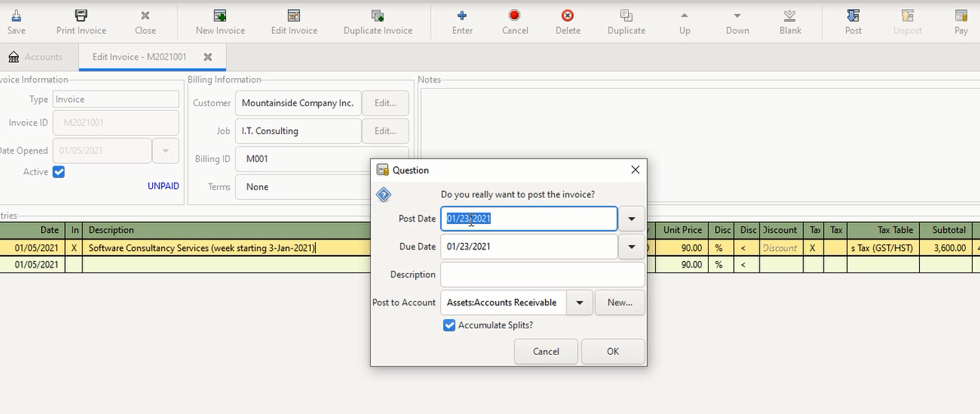Switch to the Accounts tab

[x=35, y=57]
